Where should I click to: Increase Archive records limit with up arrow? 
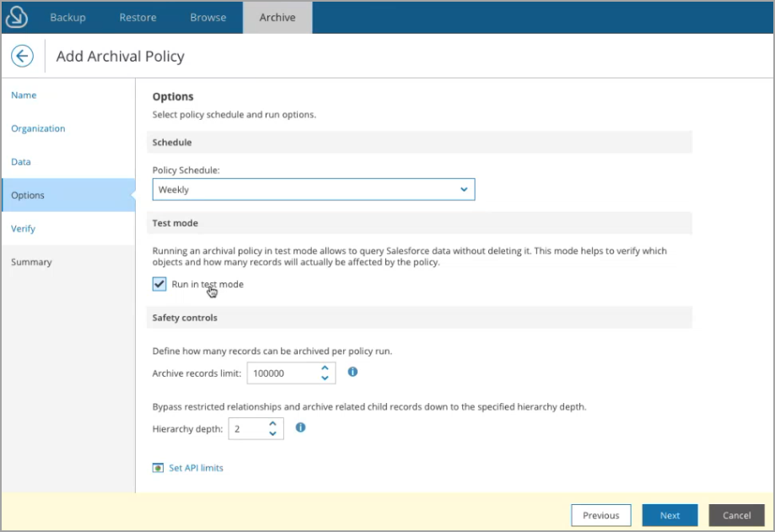coord(325,368)
